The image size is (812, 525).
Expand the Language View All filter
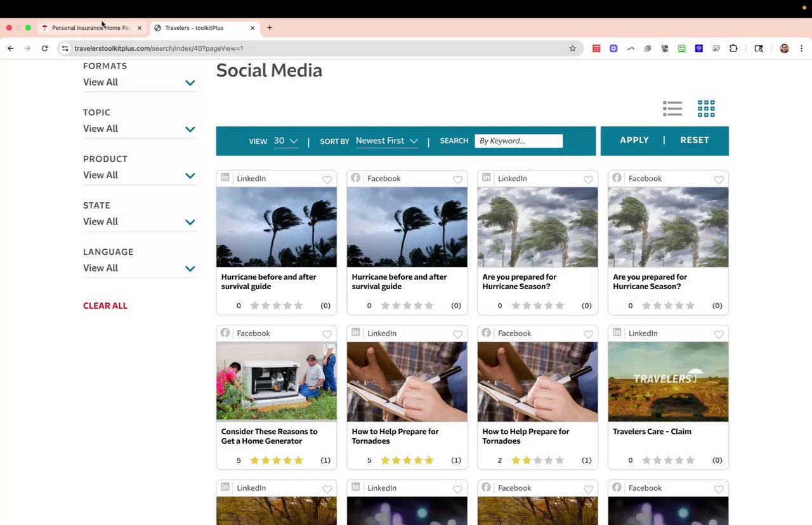[140, 268]
